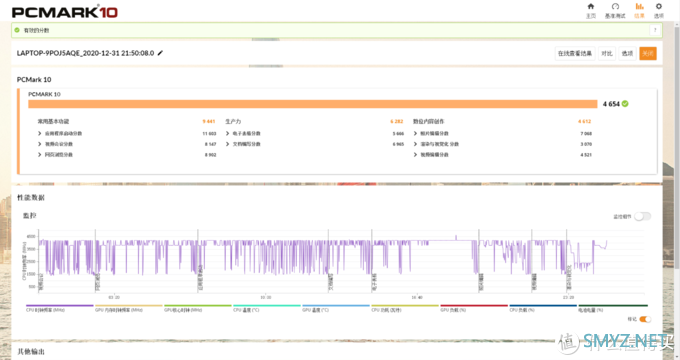Click the result name LAPTOP-9POJ5AQE_2020-12-31 21:50:08.0
The height and width of the screenshot is (360, 680).
(85, 53)
